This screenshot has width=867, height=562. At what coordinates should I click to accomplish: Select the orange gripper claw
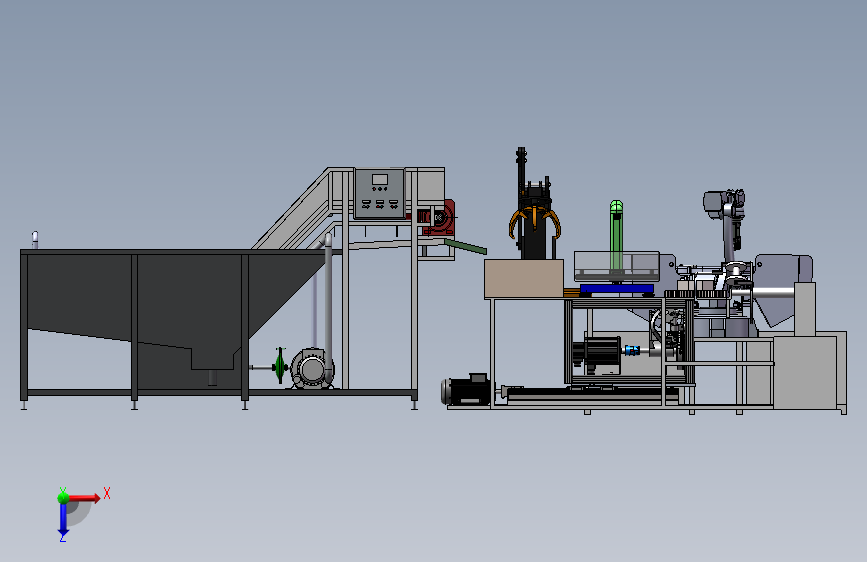tap(534, 222)
